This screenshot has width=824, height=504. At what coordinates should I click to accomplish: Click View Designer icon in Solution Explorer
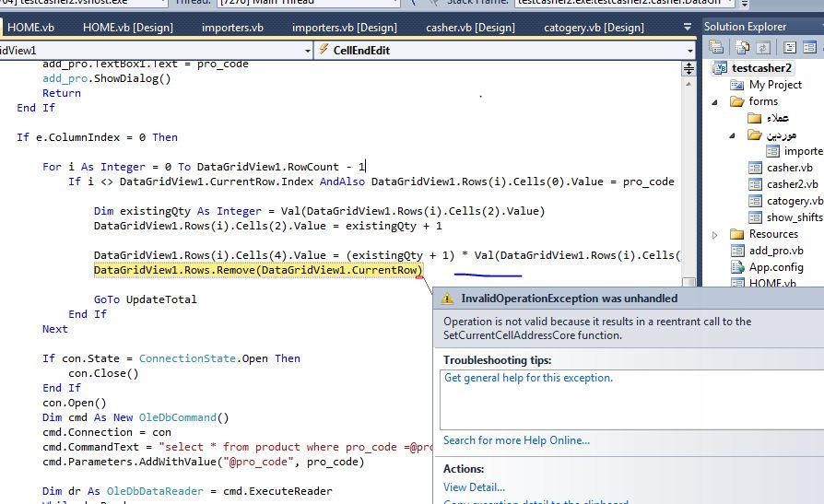point(811,47)
